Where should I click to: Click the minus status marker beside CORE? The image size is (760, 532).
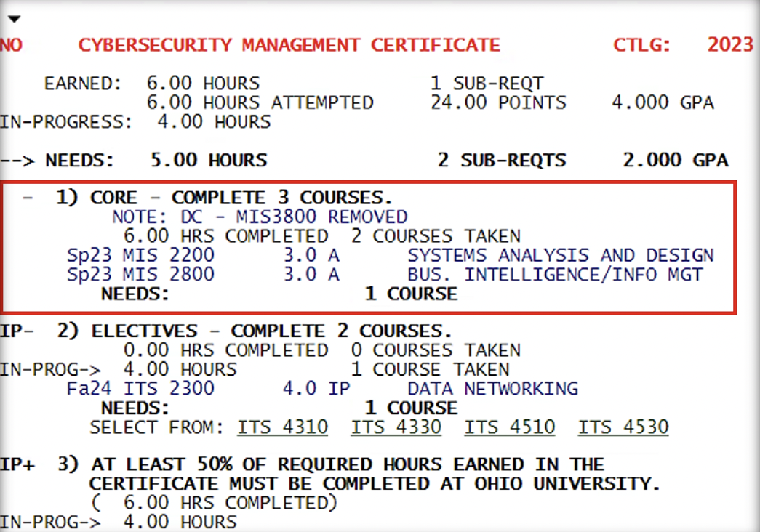pyautogui.click(x=28, y=198)
